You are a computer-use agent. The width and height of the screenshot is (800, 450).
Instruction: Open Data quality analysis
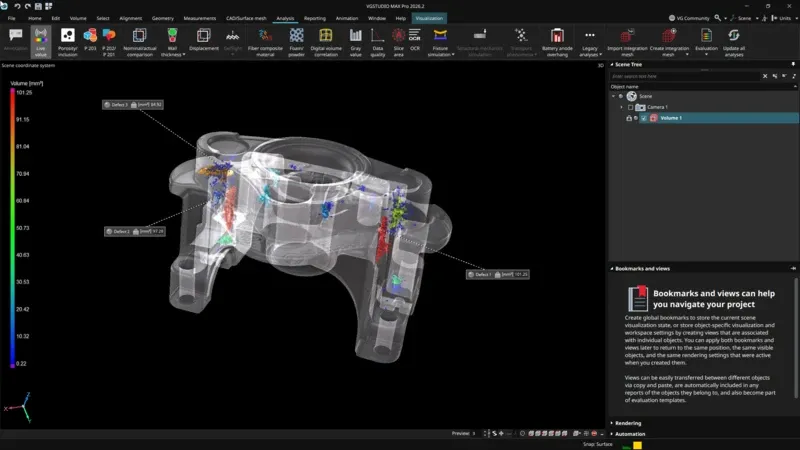pyautogui.click(x=378, y=41)
